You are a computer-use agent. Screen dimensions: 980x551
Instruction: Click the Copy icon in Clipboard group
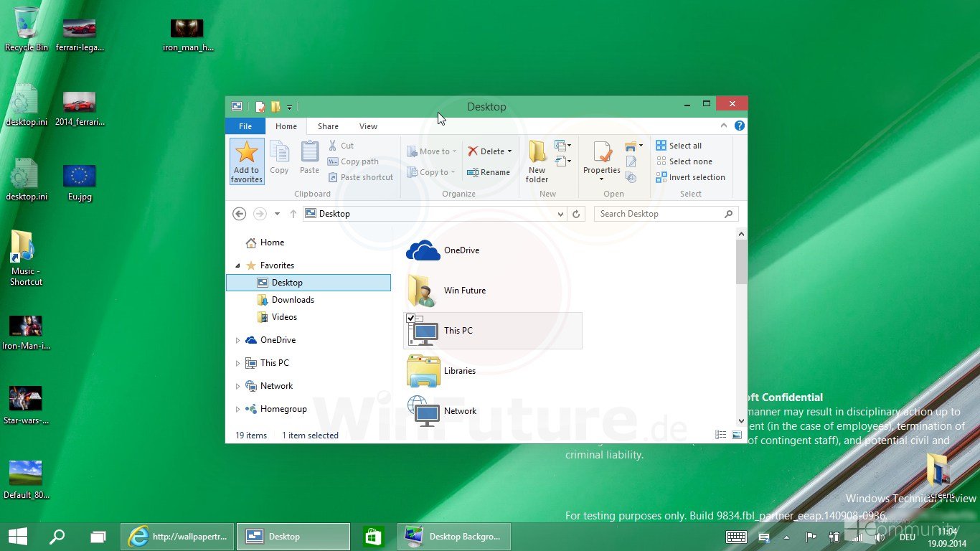tap(279, 152)
